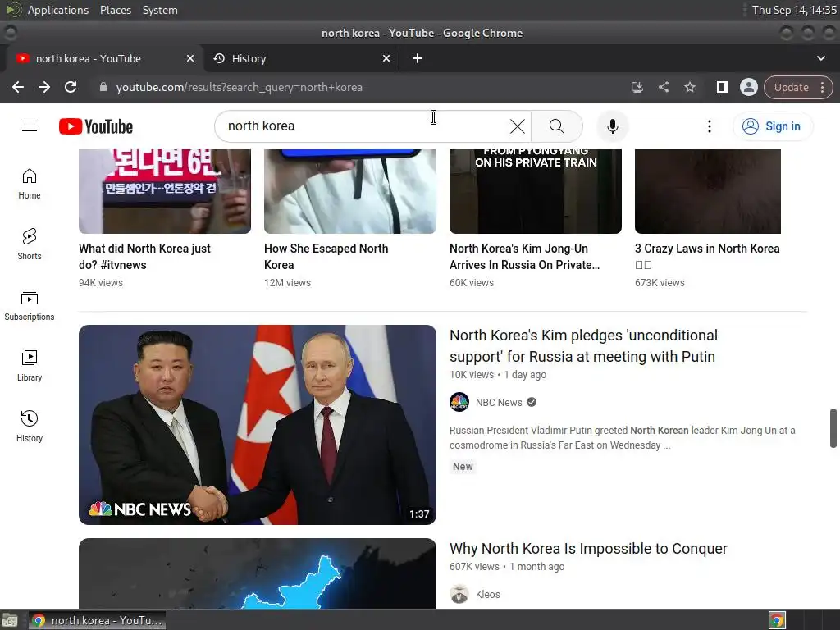The height and width of the screenshot is (630, 840).
Task: Click the '12M views' text
Action: pos(287,283)
